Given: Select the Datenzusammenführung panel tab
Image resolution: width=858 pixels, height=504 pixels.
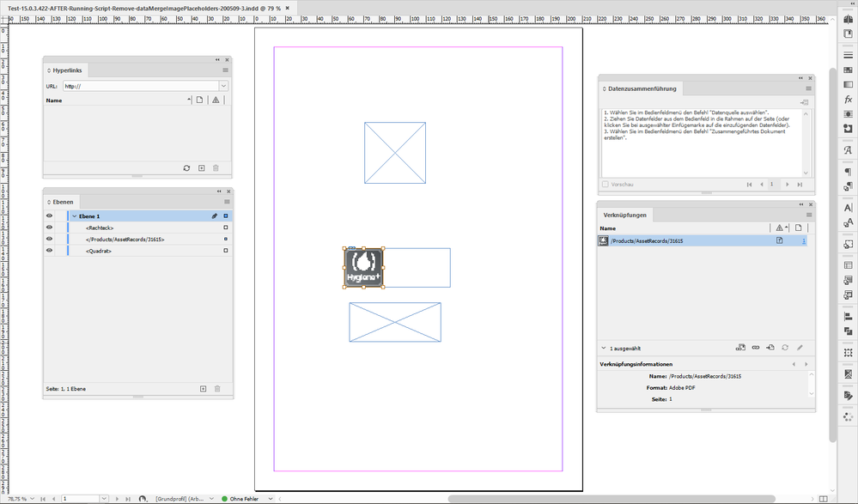Looking at the screenshot, I should pos(640,88).
